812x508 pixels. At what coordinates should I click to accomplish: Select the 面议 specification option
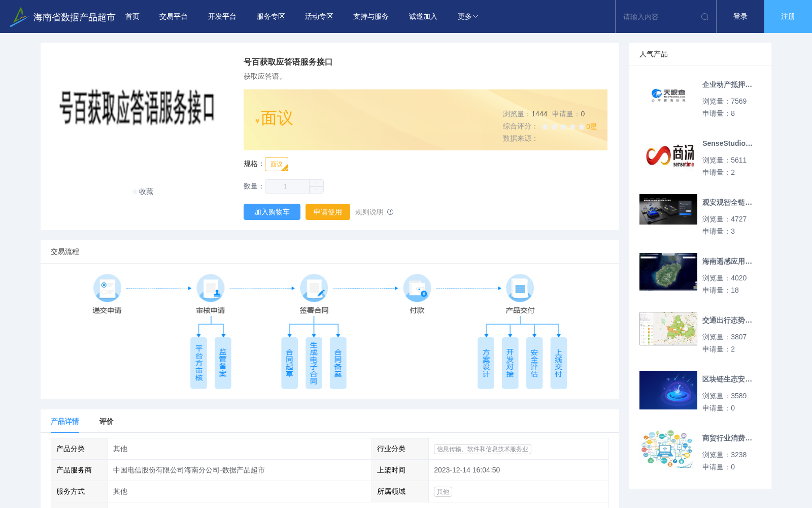(x=277, y=164)
